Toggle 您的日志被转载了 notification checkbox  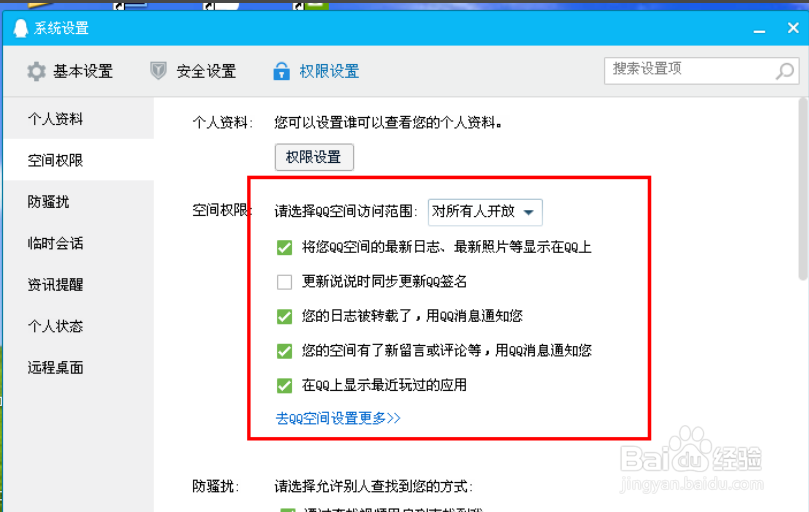tap(284, 316)
